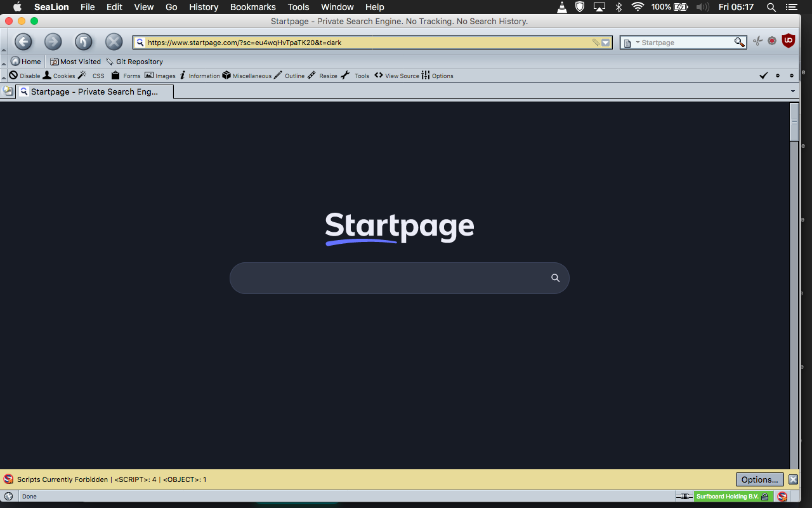The width and height of the screenshot is (812, 508).
Task: Click the new tab icon left of tabs
Action: (8, 91)
